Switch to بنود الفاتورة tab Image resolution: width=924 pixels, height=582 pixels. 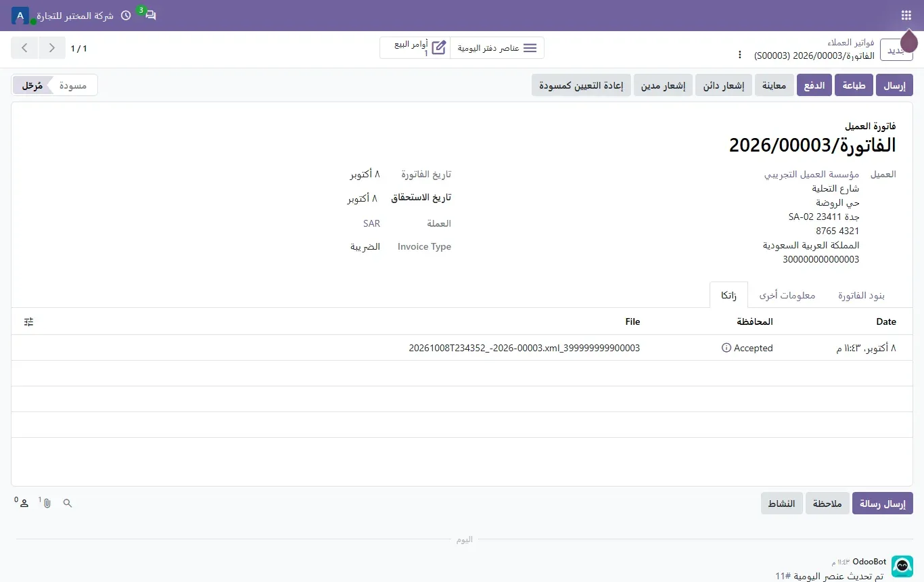pos(861,295)
